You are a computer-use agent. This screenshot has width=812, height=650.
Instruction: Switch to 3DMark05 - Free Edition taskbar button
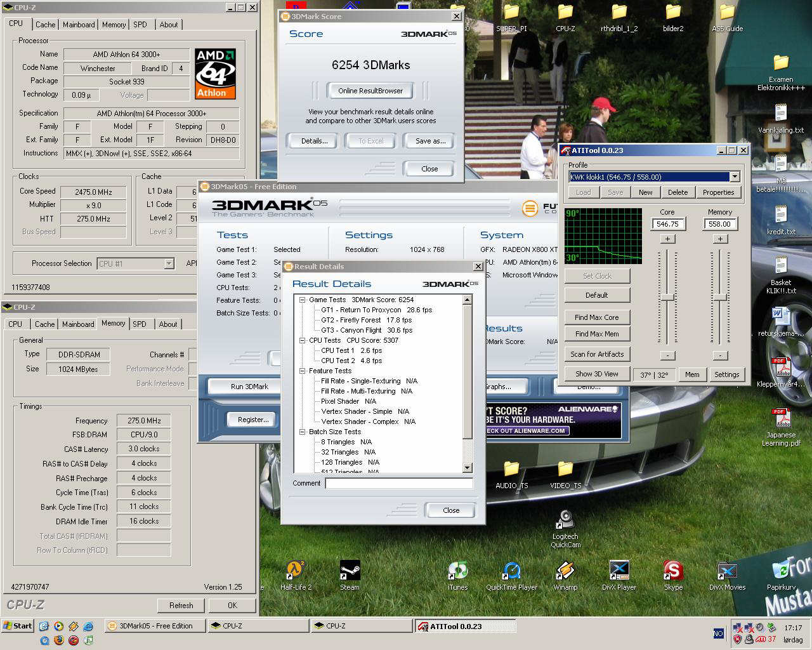(155, 626)
